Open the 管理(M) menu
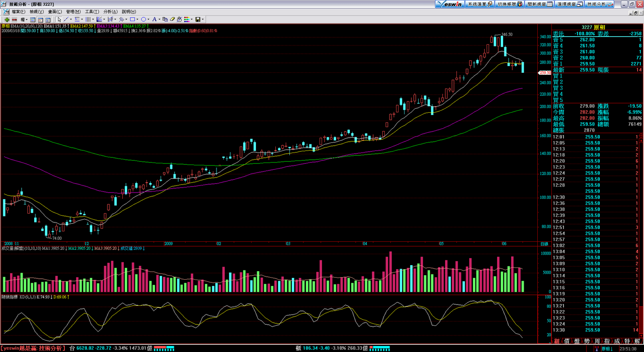 pos(73,12)
